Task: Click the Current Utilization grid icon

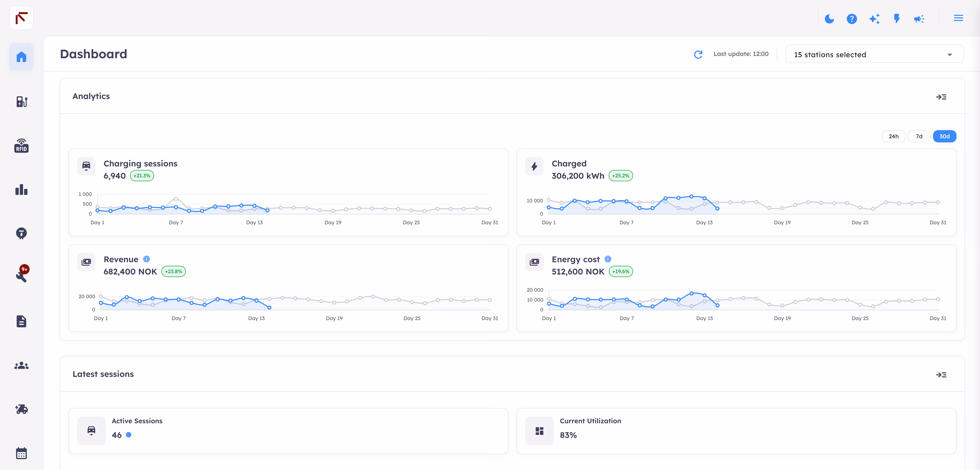Action: click(540, 431)
